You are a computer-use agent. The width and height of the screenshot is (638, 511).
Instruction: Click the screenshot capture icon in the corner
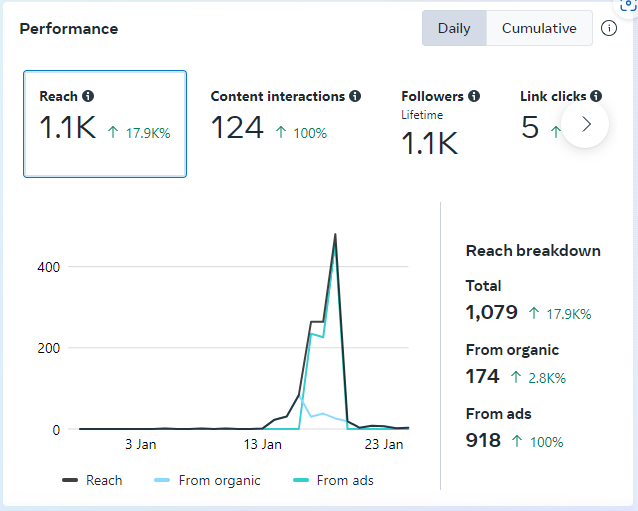point(629,5)
